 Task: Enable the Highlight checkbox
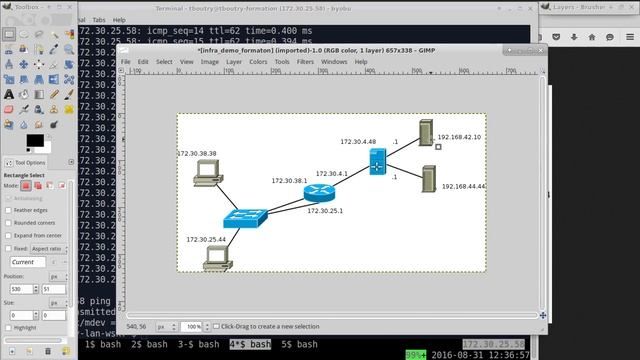[8, 328]
